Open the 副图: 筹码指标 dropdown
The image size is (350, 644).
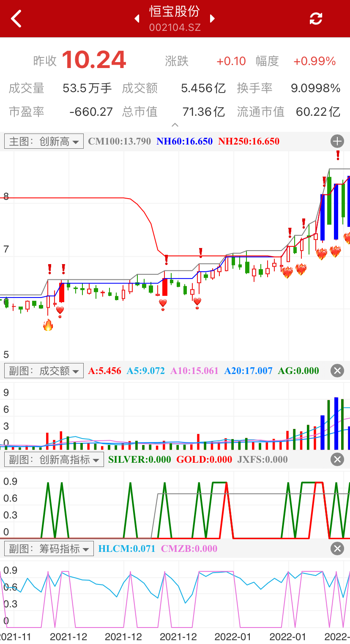click(x=49, y=548)
